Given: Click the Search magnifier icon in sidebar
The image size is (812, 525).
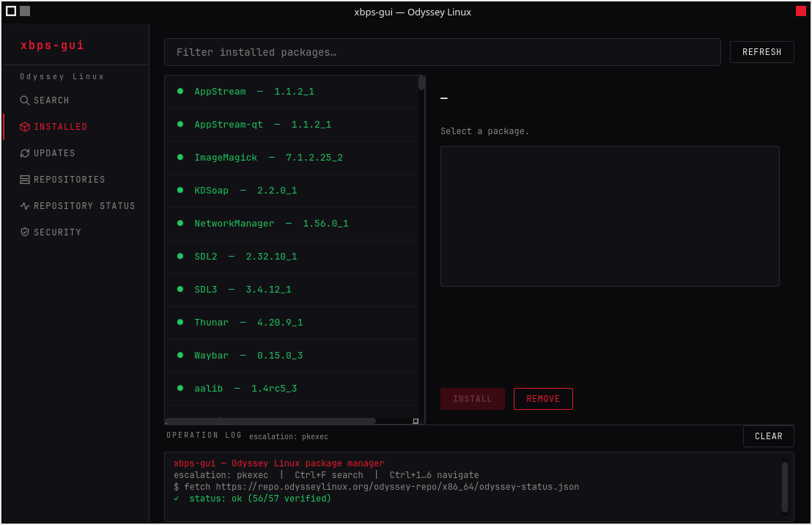Looking at the screenshot, I should tap(24, 100).
